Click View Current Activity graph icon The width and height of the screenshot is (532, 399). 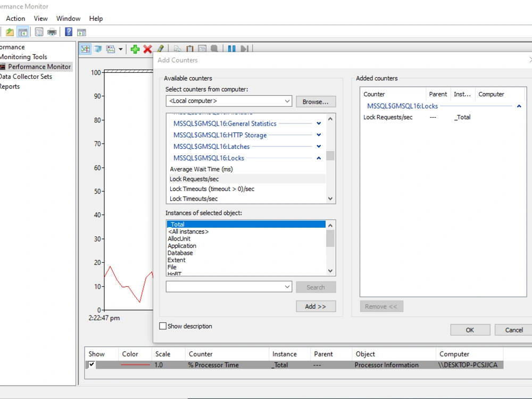(86, 49)
